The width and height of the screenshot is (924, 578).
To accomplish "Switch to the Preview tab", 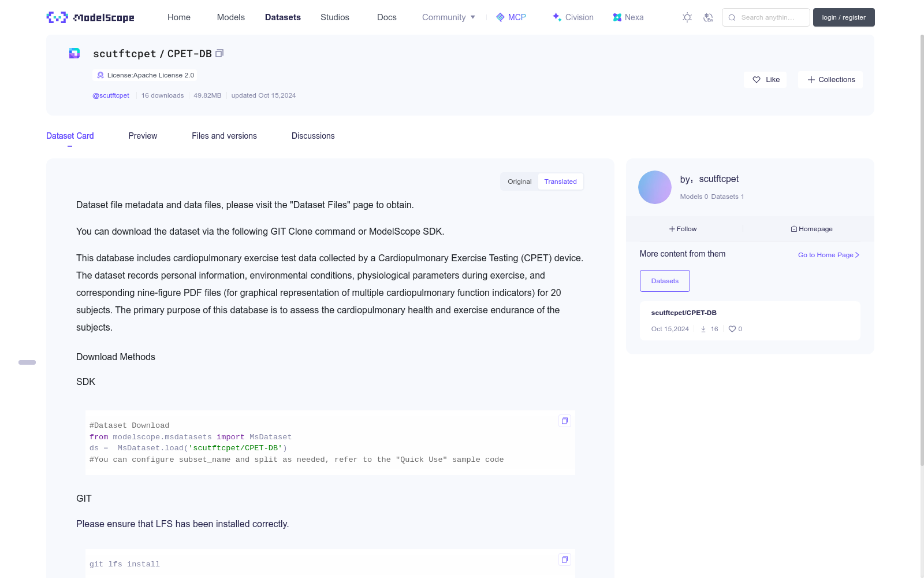I will [x=143, y=136].
